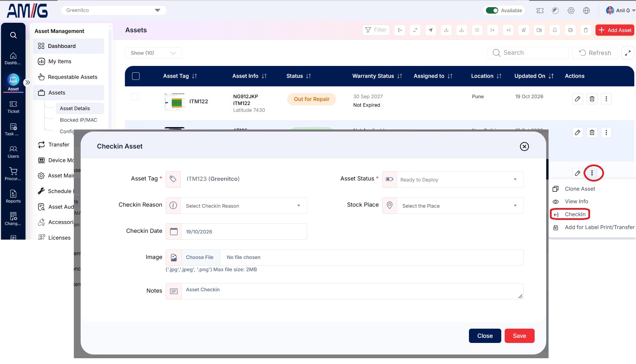Expand the sidebar with double-chevron icon
This screenshot has width=636, height=364.
click(x=28, y=82)
